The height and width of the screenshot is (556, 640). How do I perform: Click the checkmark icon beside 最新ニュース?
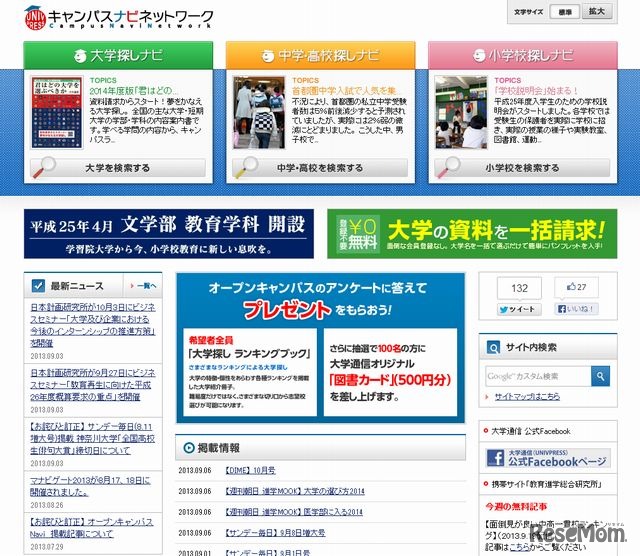(38, 285)
